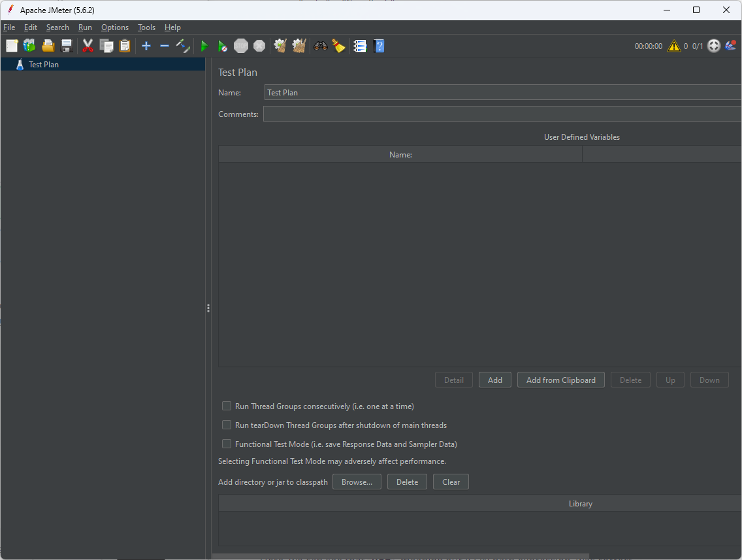Open the Function Helper list icon
742x560 pixels.
(360, 46)
